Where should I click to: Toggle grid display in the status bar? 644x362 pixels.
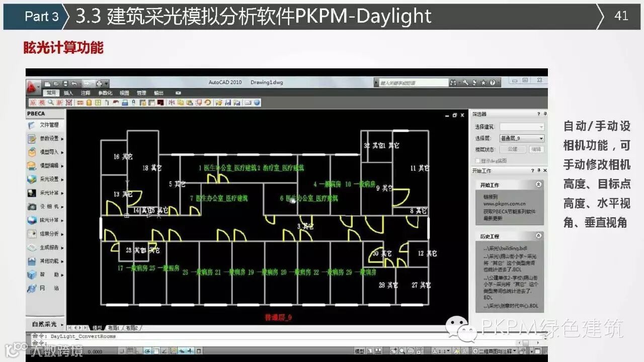130,351
